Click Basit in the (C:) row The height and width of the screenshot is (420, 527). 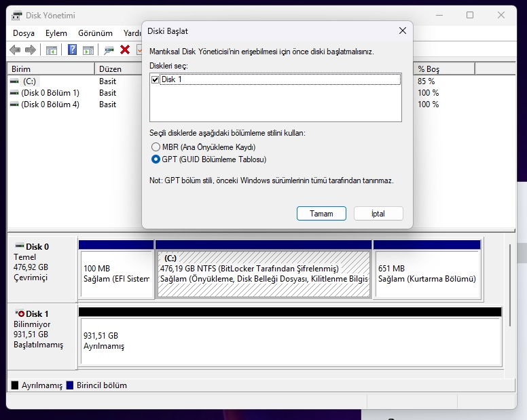tap(107, 81)
